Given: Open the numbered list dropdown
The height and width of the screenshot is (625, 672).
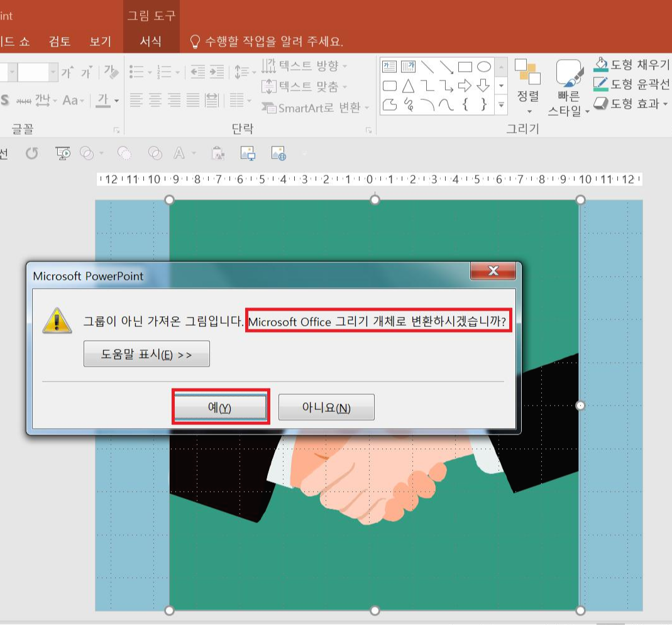Looking at the screenshot, I should [177, 72].
